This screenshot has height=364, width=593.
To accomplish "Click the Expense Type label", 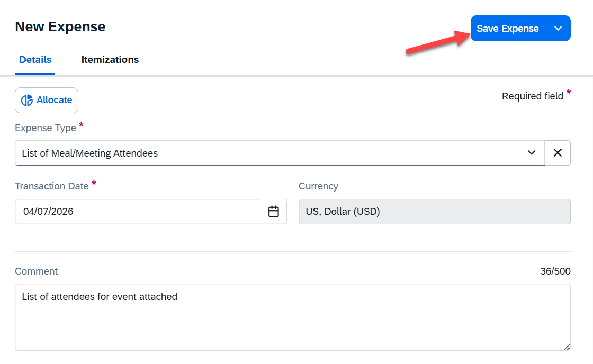I will tap(46, 128).
